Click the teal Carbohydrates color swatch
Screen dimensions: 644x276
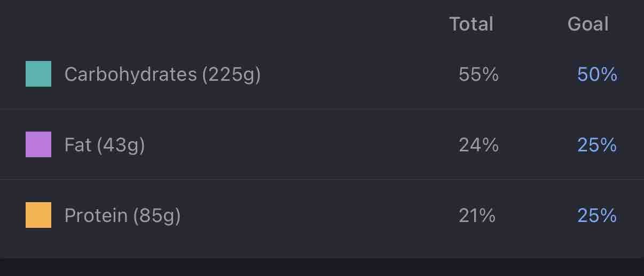[x=38, y=74]
